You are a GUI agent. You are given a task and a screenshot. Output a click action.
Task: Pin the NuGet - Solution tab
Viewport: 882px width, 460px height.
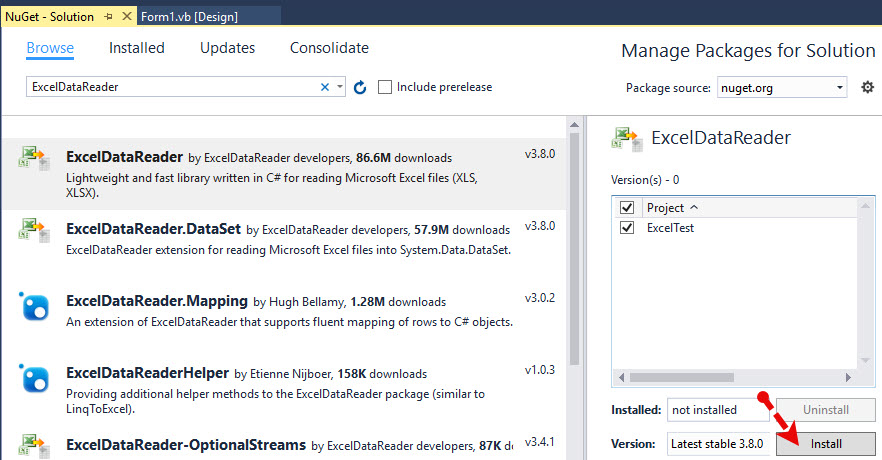click(109, 17)
